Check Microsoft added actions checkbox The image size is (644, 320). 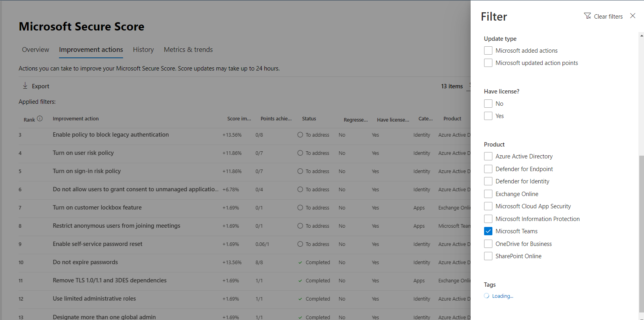pyautogui.click(x=488, y=51)
